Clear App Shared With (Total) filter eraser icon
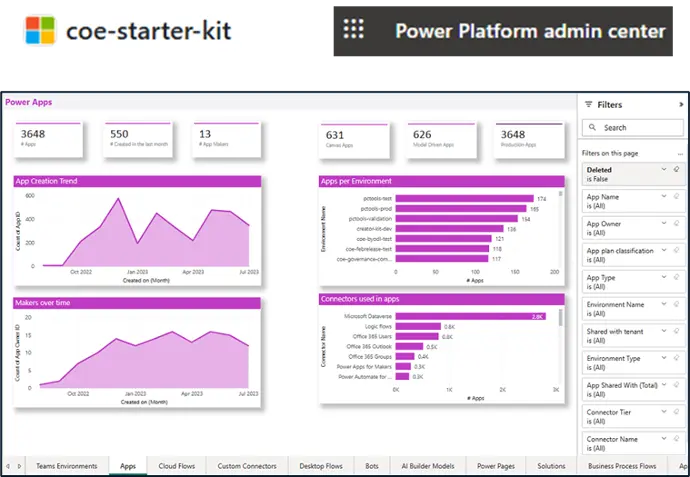Screen dimensions: 690x477 676,385
